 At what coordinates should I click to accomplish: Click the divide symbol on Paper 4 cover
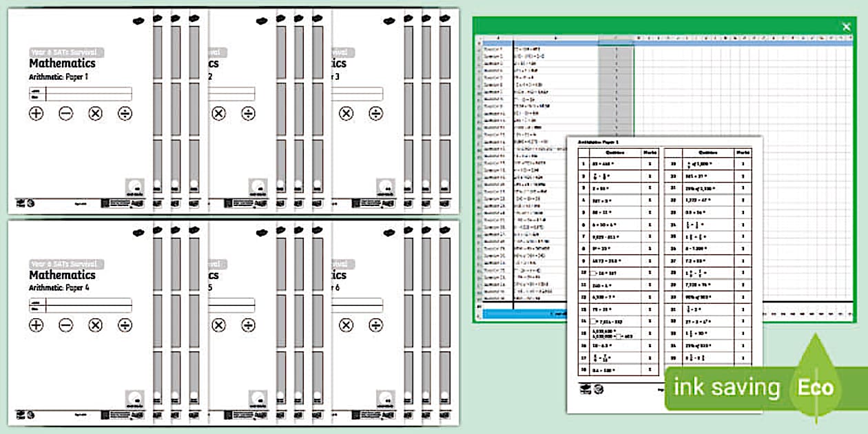click(x=125, y=325)
